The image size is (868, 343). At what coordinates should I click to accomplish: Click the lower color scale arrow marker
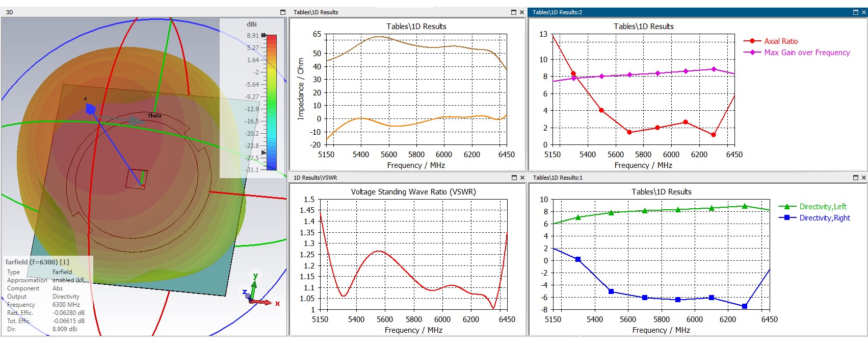click(x=264, y=153)
